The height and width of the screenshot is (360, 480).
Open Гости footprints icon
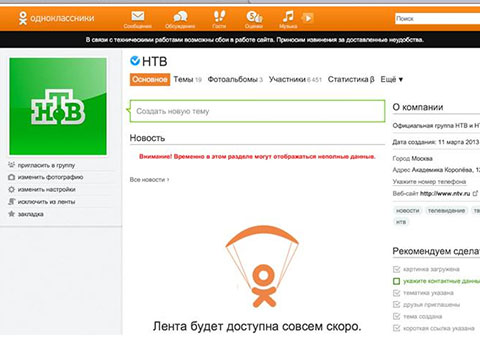coord(219,16)
